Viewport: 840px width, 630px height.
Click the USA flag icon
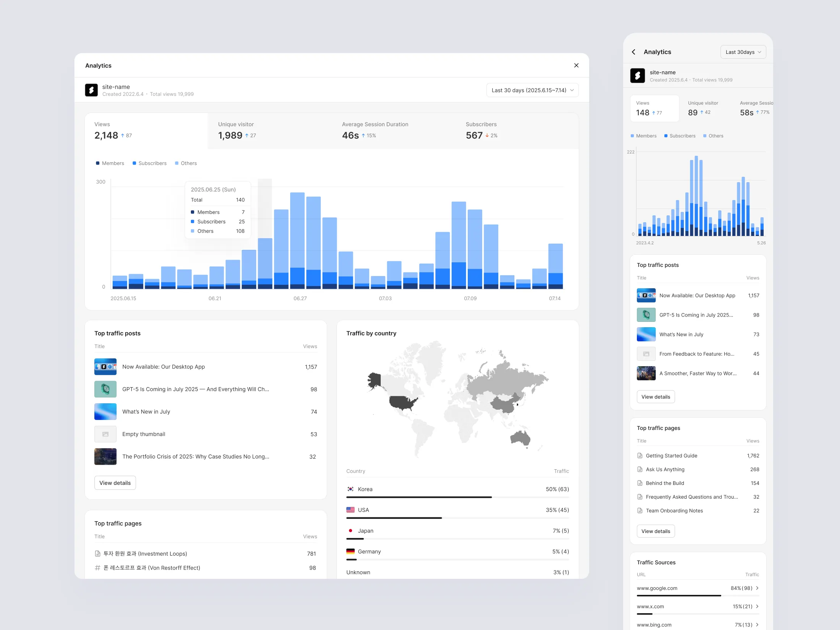(351, 510)
